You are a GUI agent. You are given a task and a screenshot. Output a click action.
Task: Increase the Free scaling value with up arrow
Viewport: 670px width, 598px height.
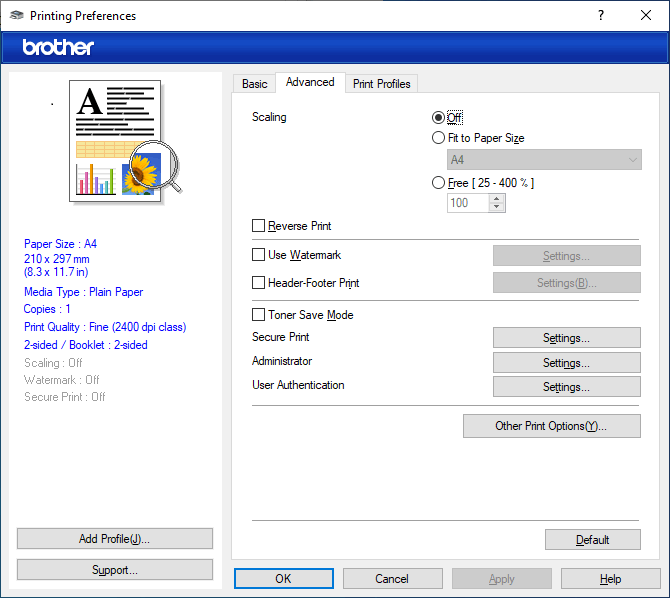pos(497,198)
